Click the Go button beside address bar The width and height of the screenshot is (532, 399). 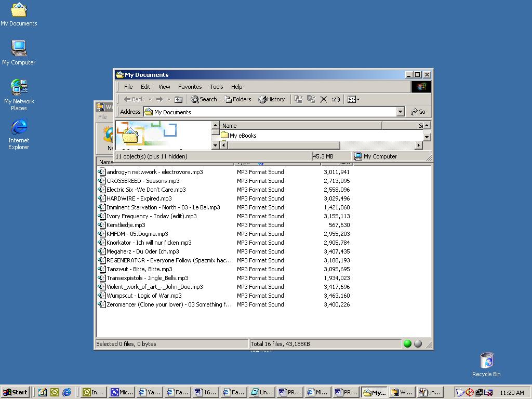(418, 112)
